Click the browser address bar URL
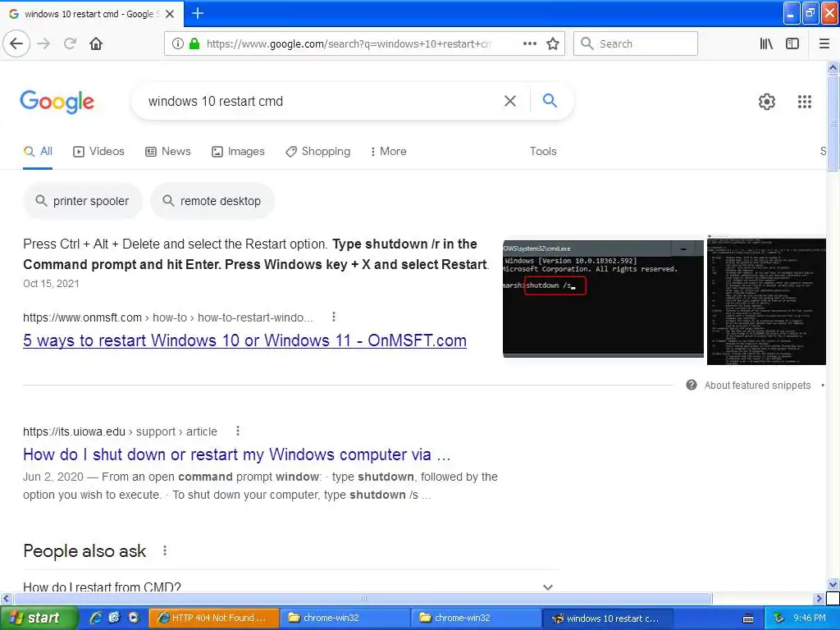Image resolution: width=840 pixels, height=630 pixels. tap(349, 44)
